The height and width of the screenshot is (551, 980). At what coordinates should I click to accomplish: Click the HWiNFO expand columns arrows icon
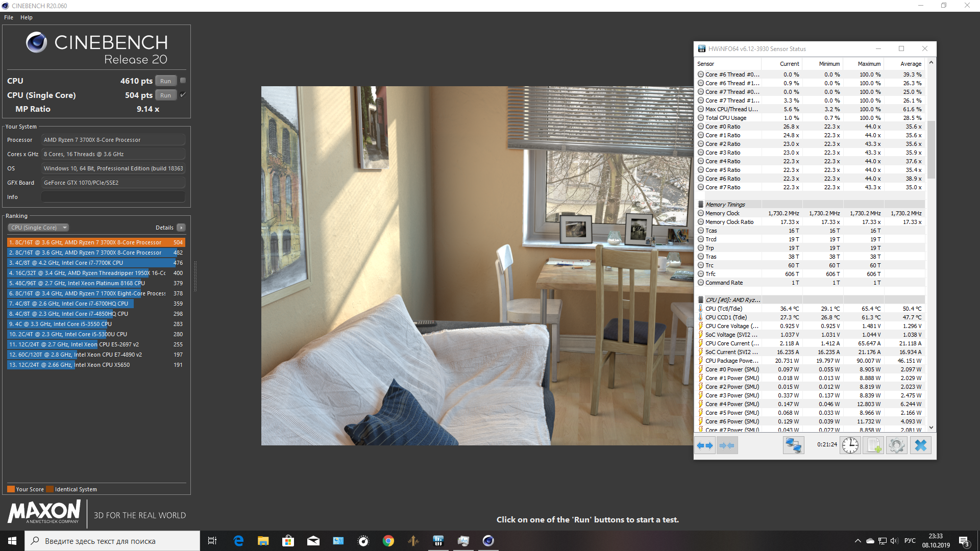coord(705,445)
